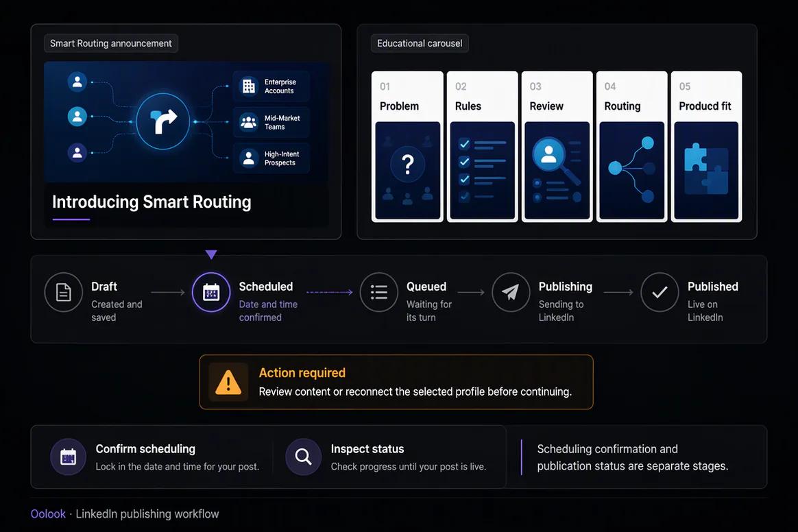Click 'Scheduling confirmation and publication status' note
Image resolution: width=798 pixels, height=532 pixels.
[633, 457]
